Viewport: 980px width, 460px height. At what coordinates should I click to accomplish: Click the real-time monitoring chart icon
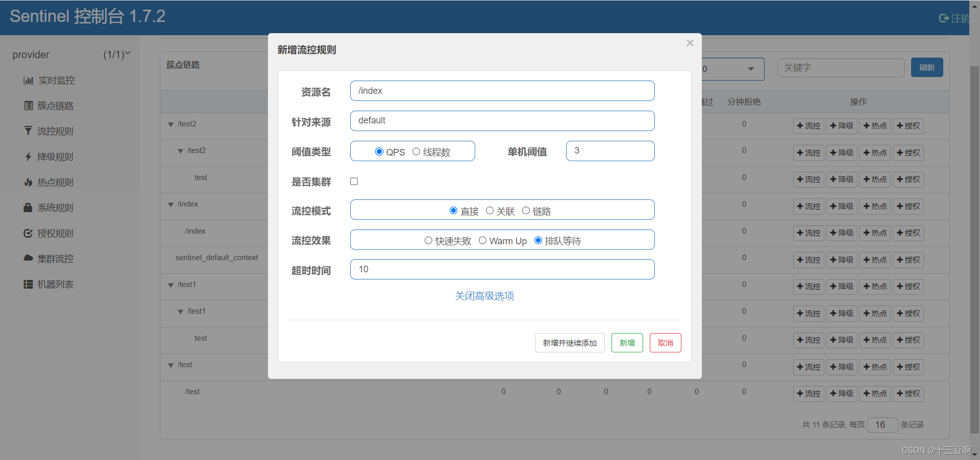tap(28, 80)
